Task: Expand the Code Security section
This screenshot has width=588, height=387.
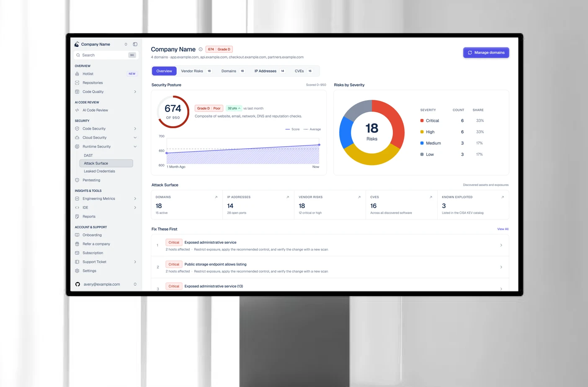Action: point(135,129)
